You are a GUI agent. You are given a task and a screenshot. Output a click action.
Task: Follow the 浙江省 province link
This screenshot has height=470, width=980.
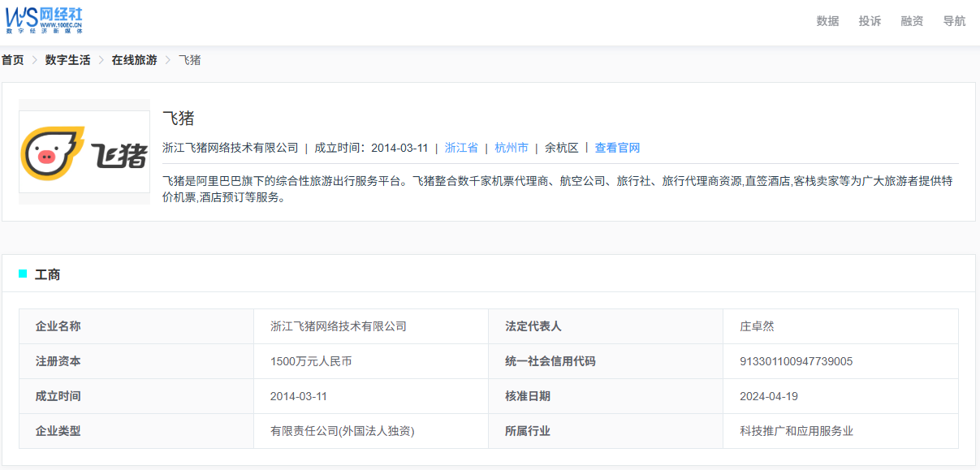point(461,148)
